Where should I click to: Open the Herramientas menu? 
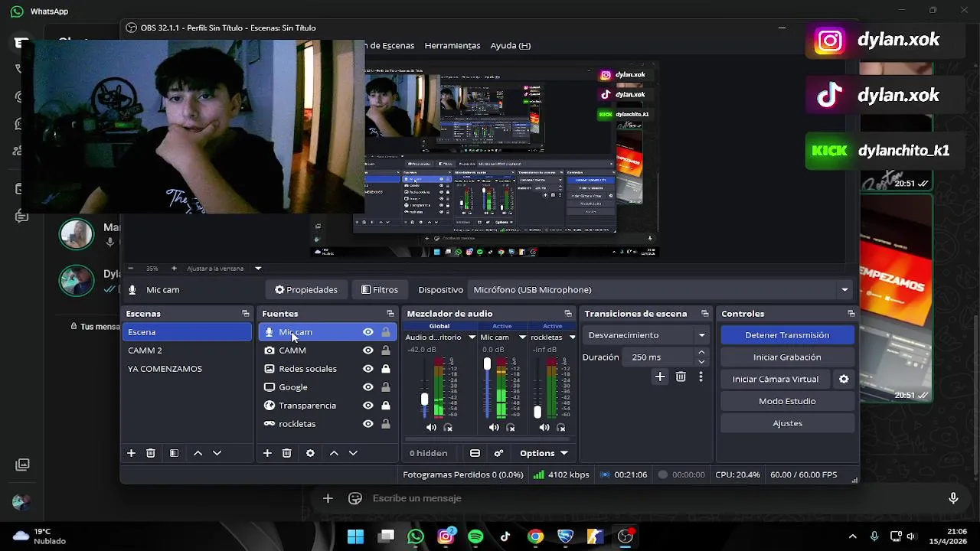pos(452,45)
